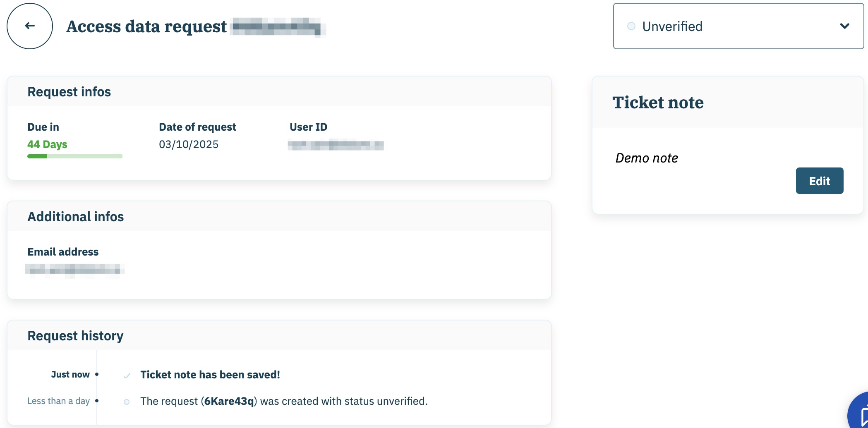The image size is (868, 428).
Task: Click the chevron arrow in status selector
Action: [x=844, y=26]
